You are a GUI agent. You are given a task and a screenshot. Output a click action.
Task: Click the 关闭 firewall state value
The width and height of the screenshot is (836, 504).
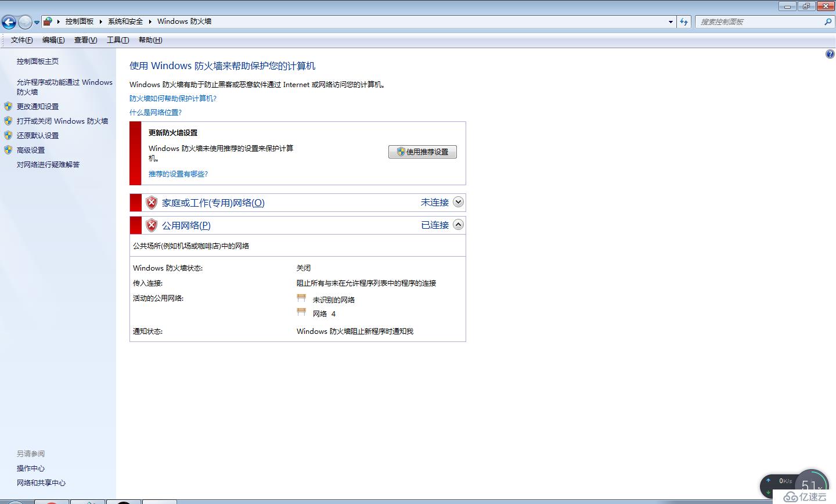(x=304, y=268)
